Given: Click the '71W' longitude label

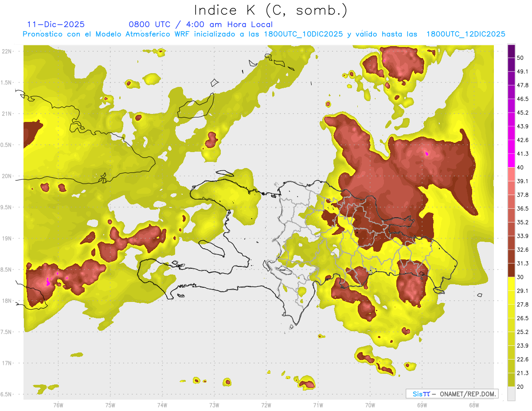Looking at the screenshot, I should [318, 405].
